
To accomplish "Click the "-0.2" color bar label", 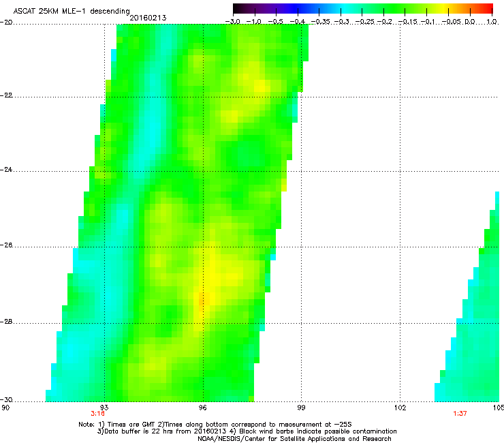I will pyautogui.click(x=384, y=22).
